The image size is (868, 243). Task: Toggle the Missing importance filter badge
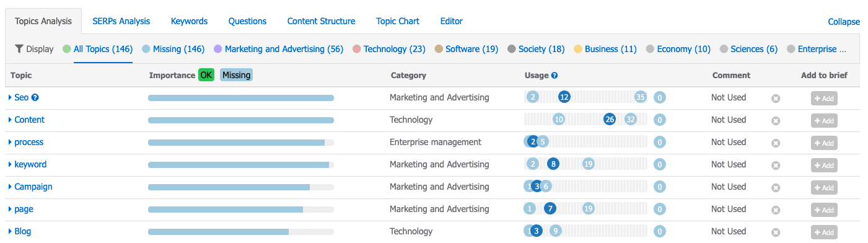click(236, 75)
